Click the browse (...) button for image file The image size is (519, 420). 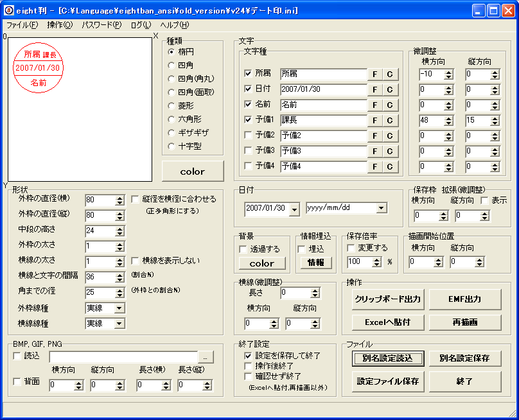[x=206, y=358]
